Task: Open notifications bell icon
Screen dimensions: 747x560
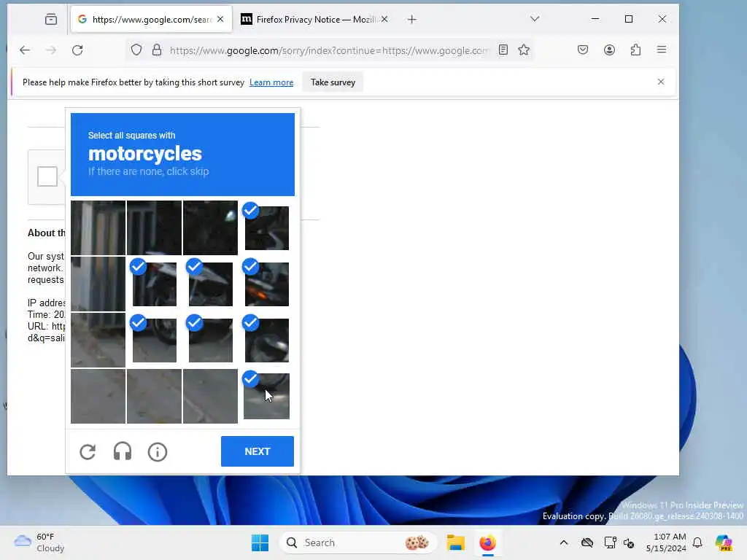Action: tap(697, 542)
